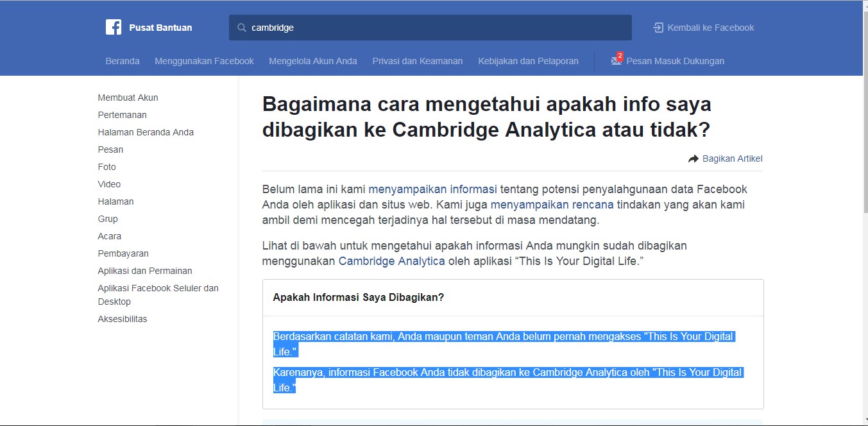The image size is (868, 426).
Task: Open the menyampaikan rencana link
Action: pos(552,205)
